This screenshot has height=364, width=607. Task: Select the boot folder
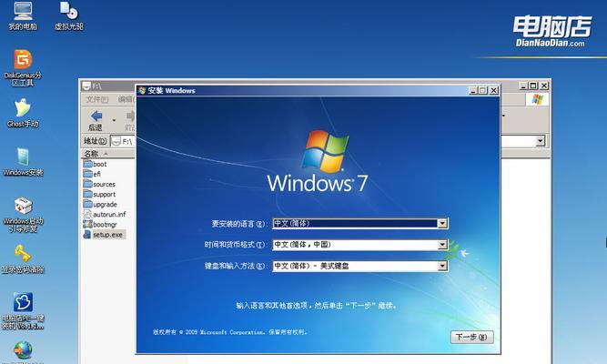click(99, 164)
